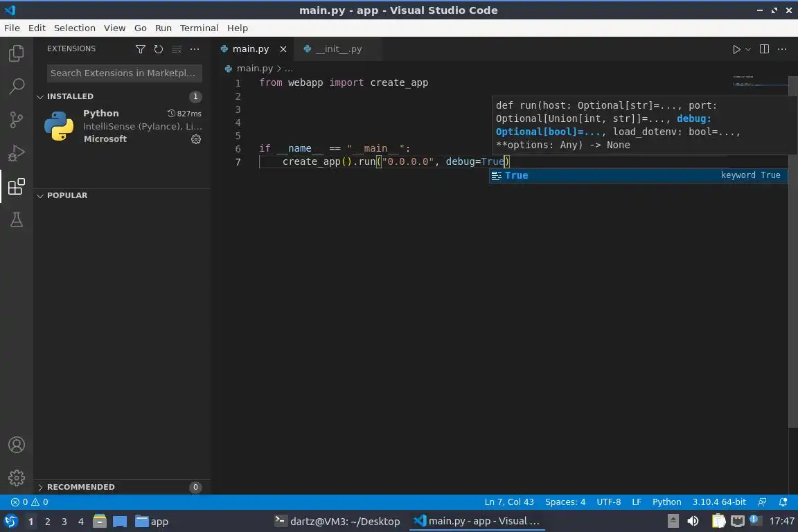Screen dimensions: 798x532
Task: Open run button dropdown arrow
Action: pyautogui.click(x=747, y=49)
